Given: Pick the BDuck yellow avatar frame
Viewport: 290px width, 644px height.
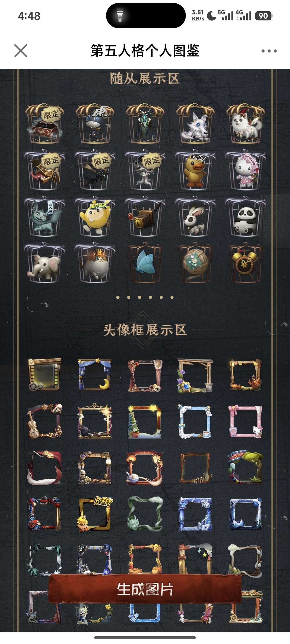Looking at the screenshot, I should point(95,514).
